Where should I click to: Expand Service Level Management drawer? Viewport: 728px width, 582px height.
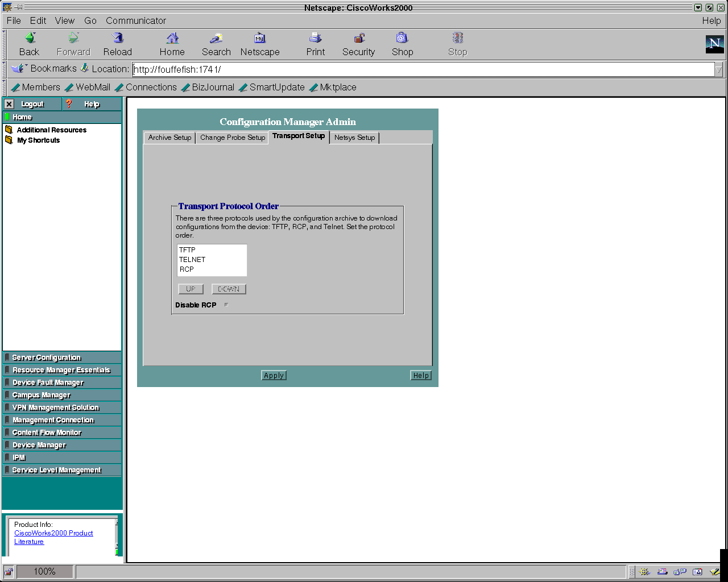pos(62,470)
